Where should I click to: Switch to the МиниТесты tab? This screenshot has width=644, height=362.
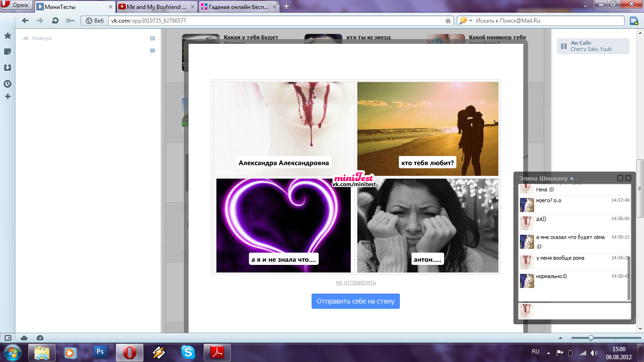point(74,7)
